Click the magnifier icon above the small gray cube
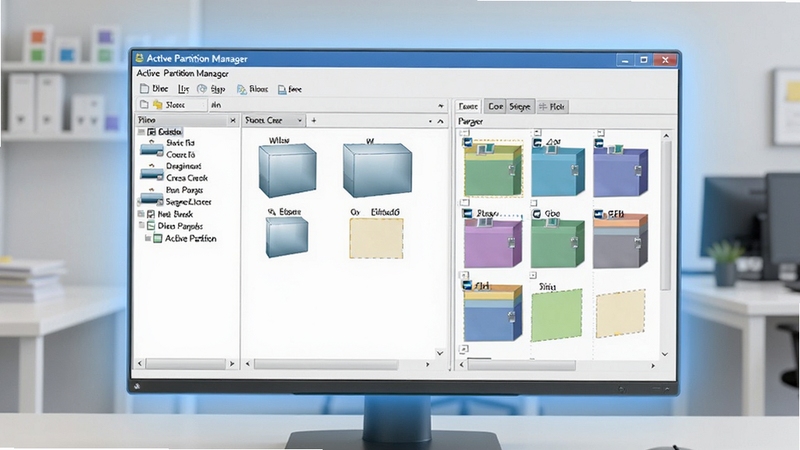800x450 pixels. [272, 211]
